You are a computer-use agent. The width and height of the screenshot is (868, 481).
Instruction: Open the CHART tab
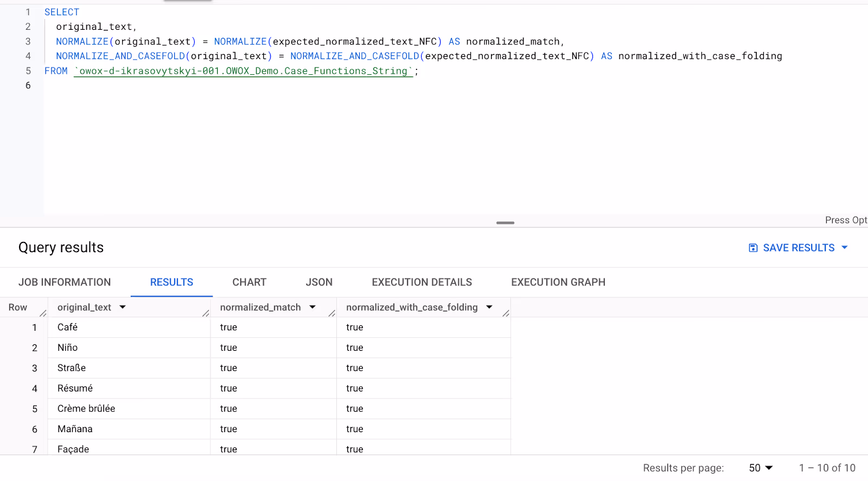(250, 282)
